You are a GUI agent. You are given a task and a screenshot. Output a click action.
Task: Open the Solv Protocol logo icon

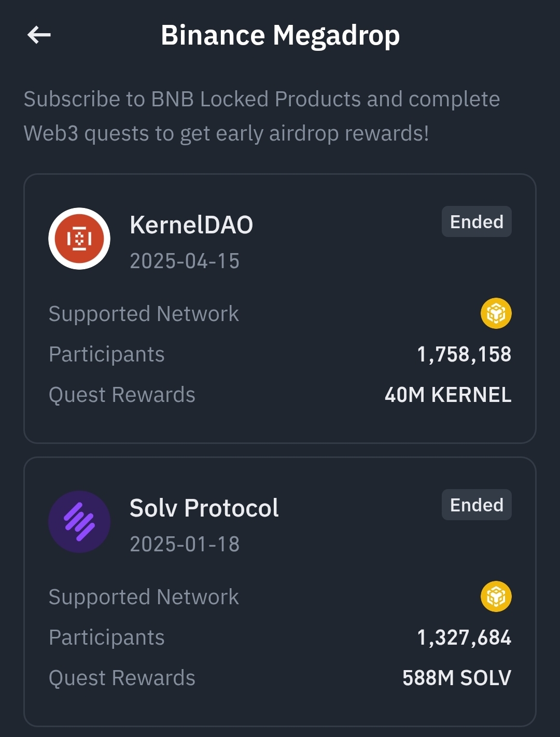point(79,522)
